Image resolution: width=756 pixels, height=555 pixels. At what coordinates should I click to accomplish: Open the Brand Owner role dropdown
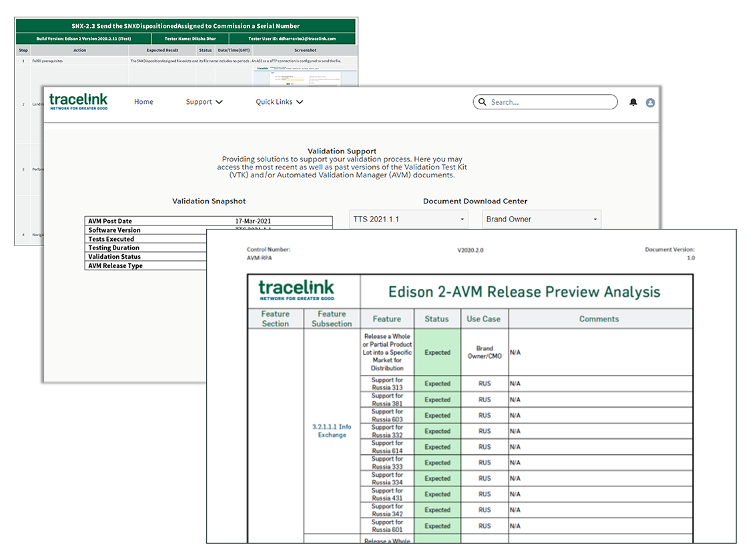coord(541,219)
